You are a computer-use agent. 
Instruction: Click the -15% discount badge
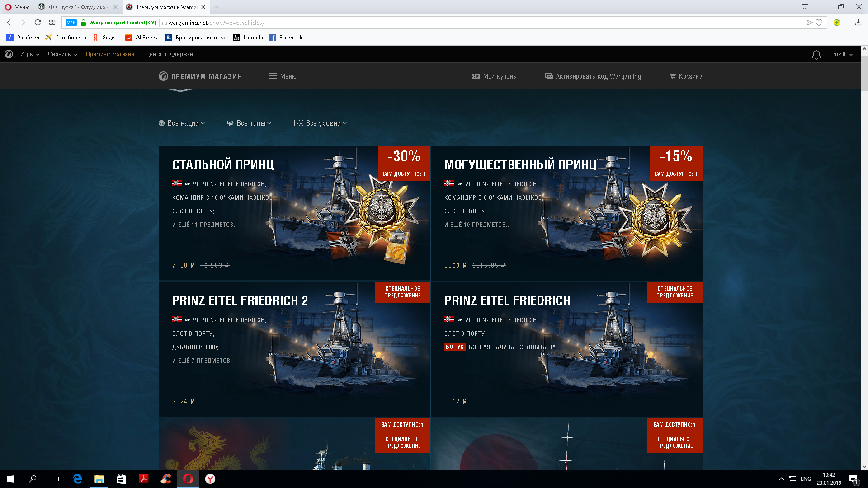coord(676,156)
